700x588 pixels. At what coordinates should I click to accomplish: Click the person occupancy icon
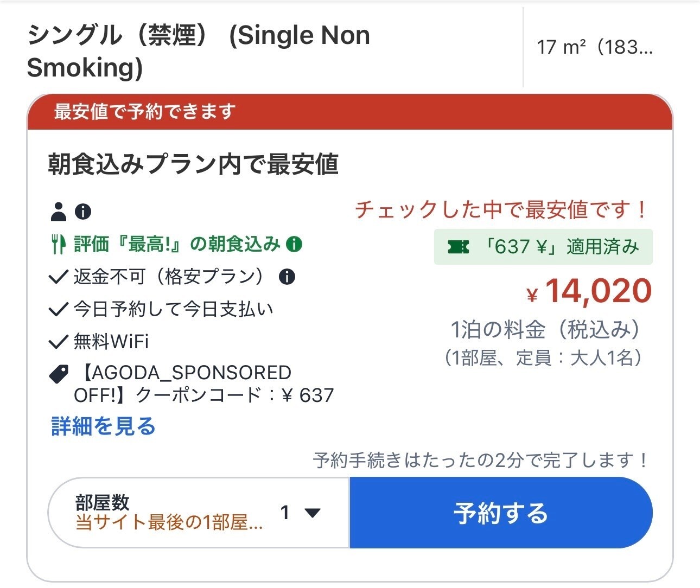[x=58, y=212]
